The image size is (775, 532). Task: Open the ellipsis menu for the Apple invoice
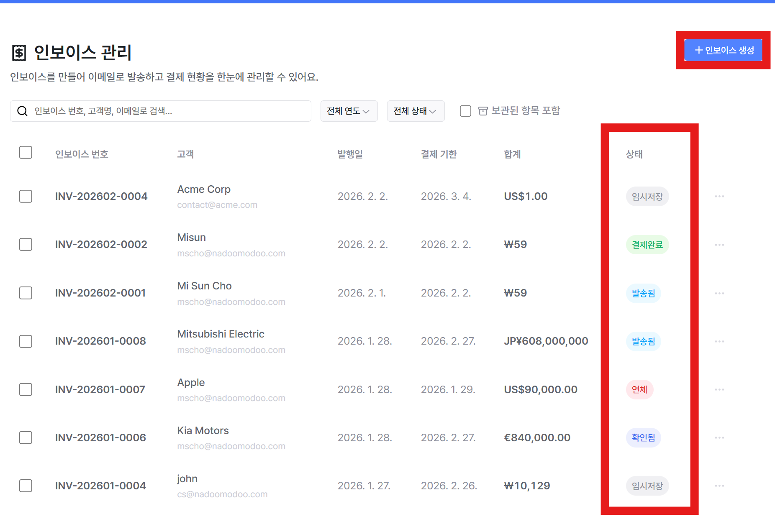(x=719, y=389)
